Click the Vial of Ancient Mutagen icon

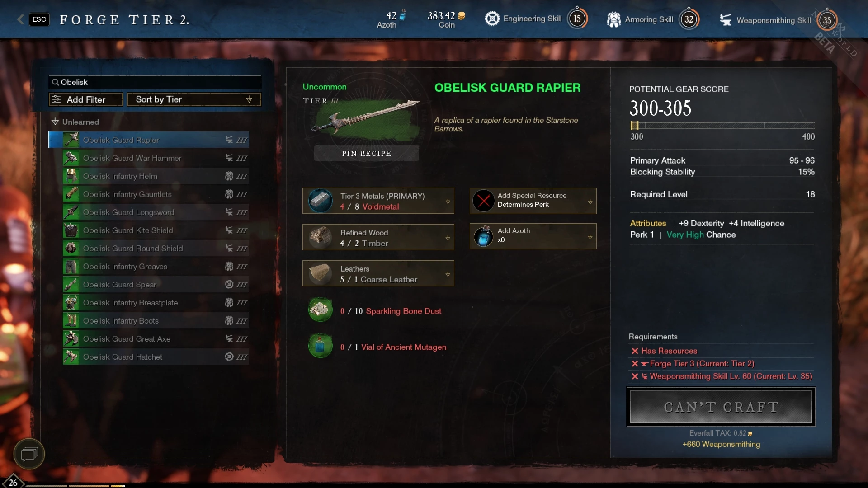pos(321,346)
